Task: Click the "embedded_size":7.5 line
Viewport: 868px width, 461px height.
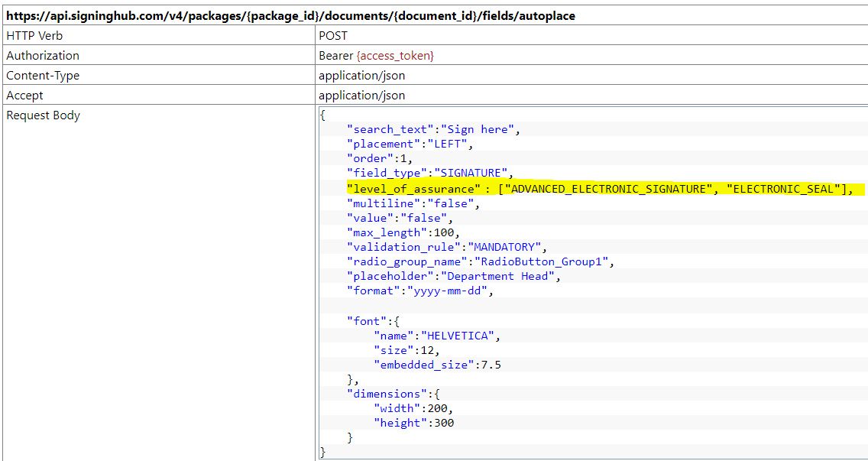Action: [437, 365]
